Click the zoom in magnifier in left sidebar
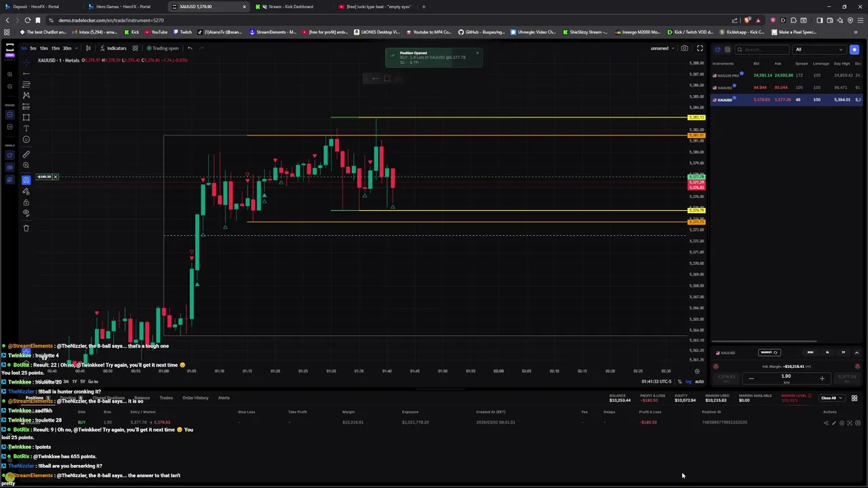Screen dimensions: 868x488 [9, 74]
